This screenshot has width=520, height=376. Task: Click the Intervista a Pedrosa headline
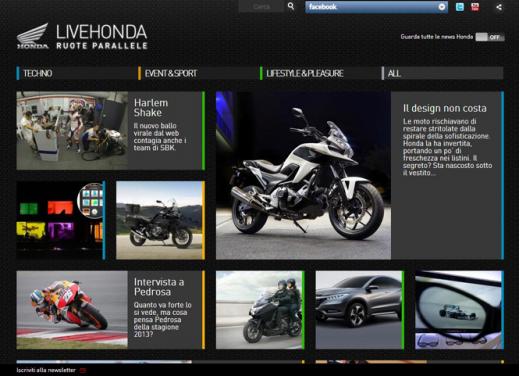tap(159, 287)
